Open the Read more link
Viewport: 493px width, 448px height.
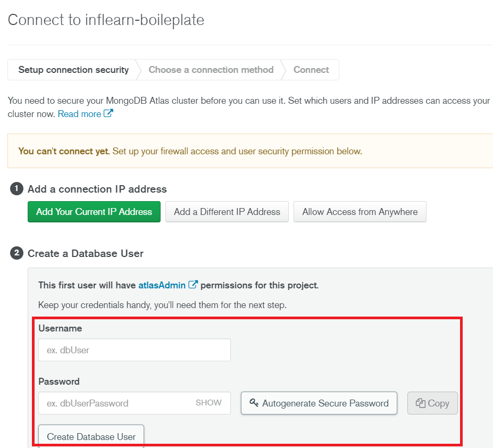79,114
